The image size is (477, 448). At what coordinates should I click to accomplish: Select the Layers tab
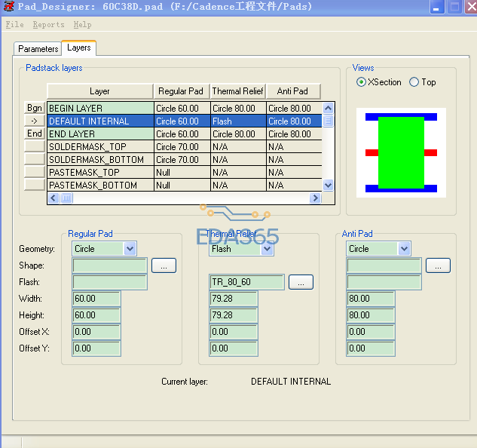pyautogui.click(x=79, y=48)
